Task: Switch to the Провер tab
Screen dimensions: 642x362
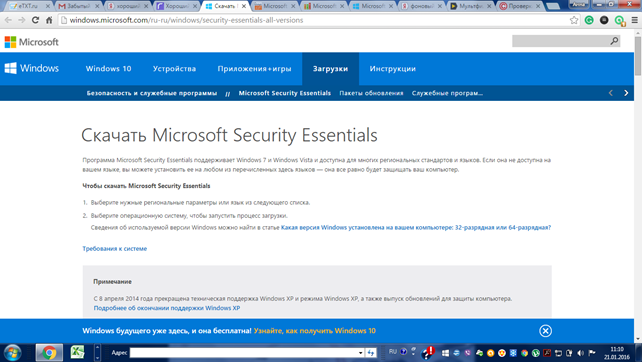Action: point(520,6)
